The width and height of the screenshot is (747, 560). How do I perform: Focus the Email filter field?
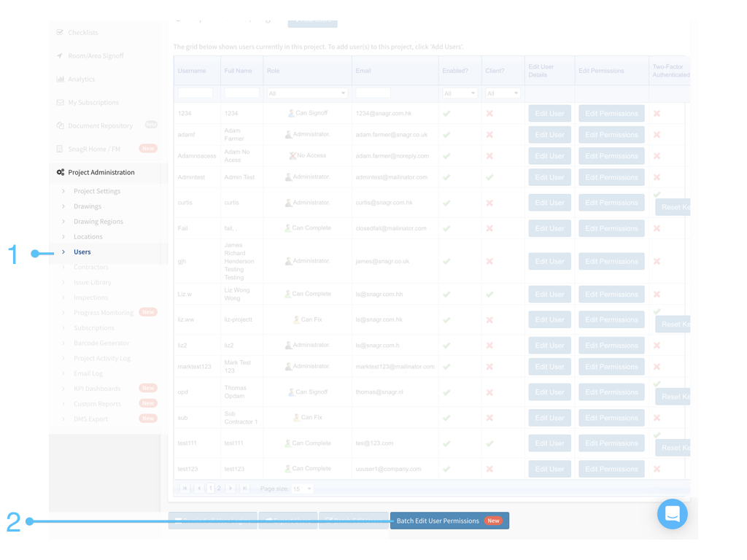373,93
